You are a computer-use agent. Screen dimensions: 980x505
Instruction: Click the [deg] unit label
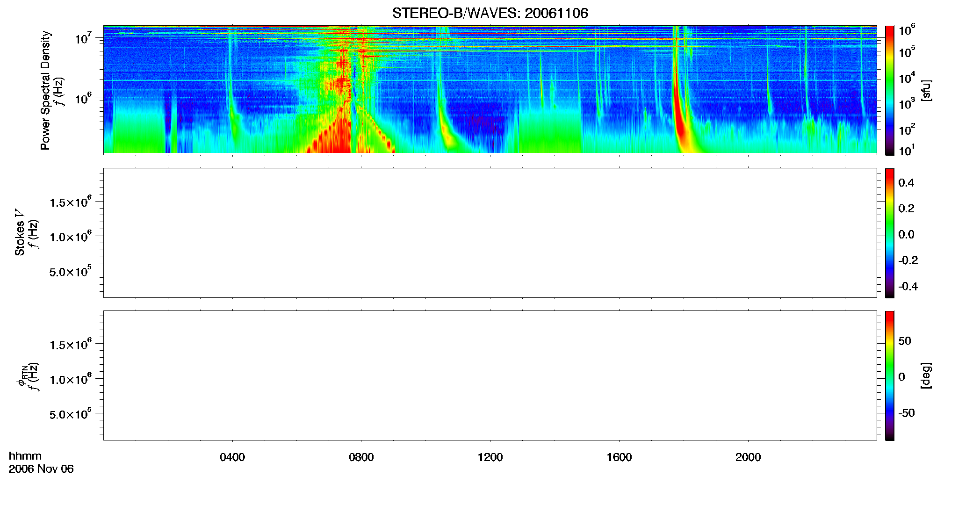[926, 375]
